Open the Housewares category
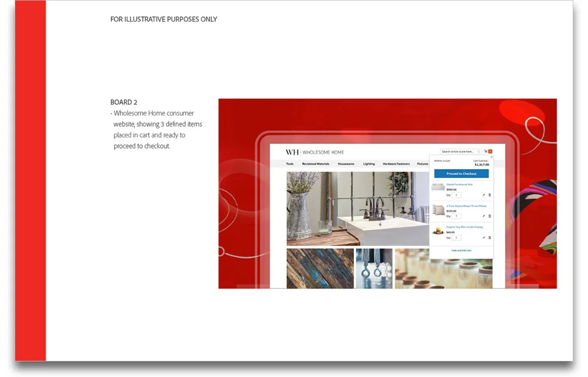The width and height of the screenshot is (588, 377). pyautogui.click(x=346, y=164)
